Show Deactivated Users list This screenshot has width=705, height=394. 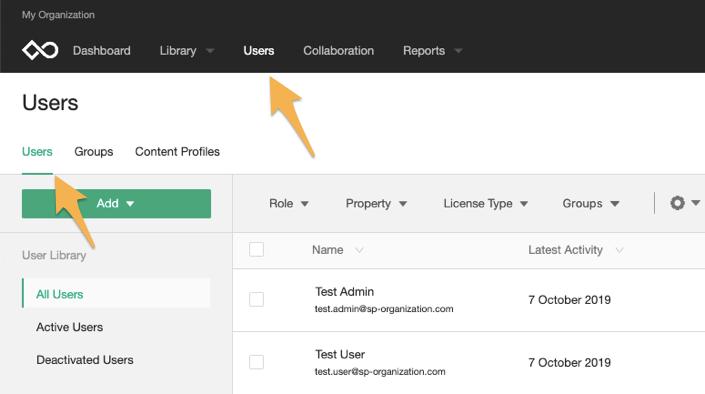[x=85, y=360]
